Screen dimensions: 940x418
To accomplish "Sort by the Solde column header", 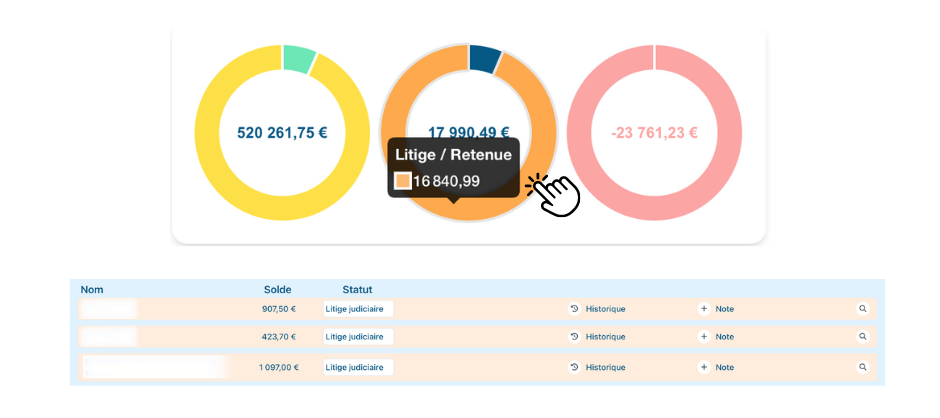I will pyautogui.click(x=277, y=290).
